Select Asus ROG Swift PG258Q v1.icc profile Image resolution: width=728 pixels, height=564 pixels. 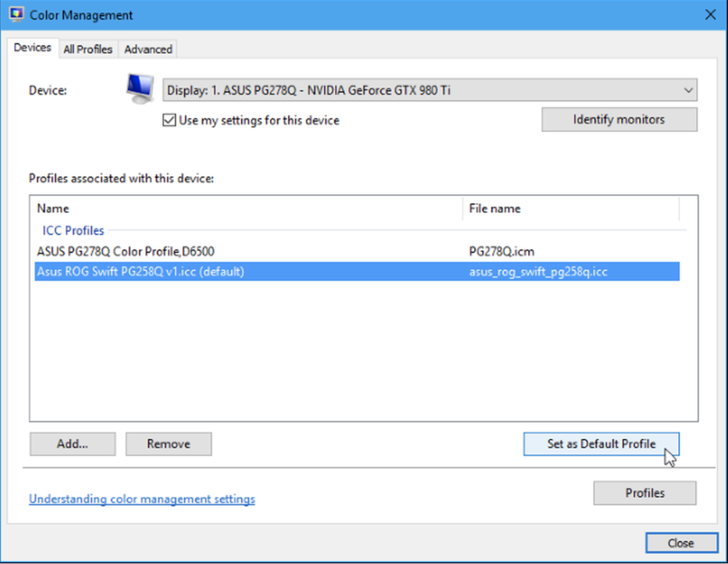[x=141, y=272]
